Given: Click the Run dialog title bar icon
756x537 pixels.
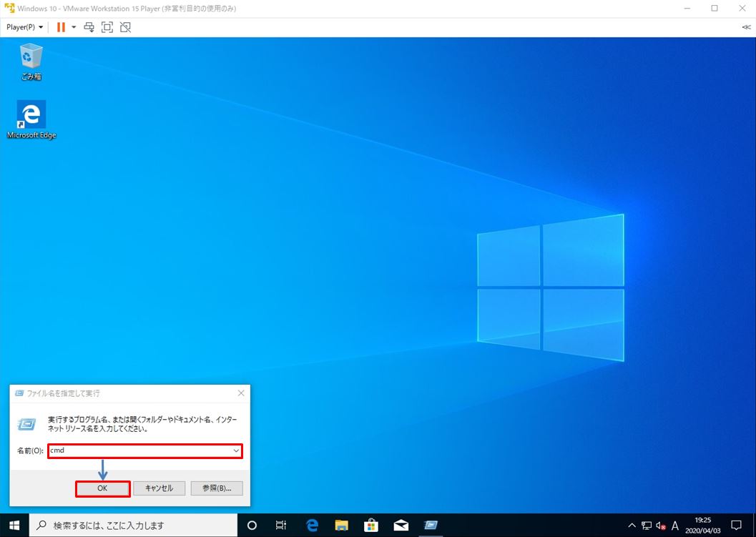Looking at the screenshot, I should pyautogui.click(x=19, y=393).
